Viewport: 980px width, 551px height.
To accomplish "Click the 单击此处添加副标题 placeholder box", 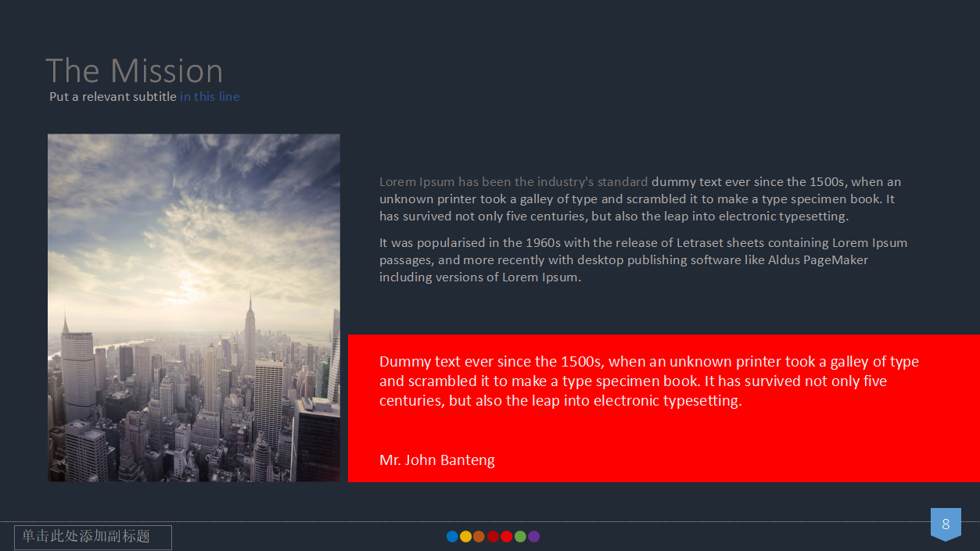I will (x=93, y=537).
